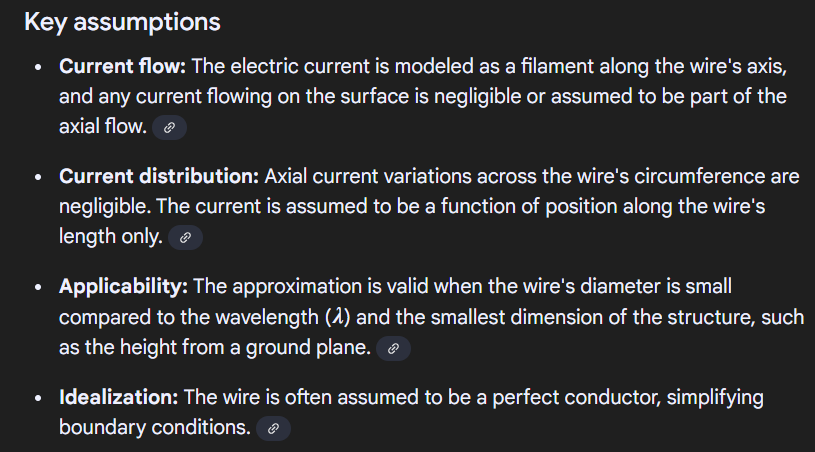Select the bold "Current flow:" label
Image resolution: width=815 pixels, height=452 pixels.
(122, 67)
